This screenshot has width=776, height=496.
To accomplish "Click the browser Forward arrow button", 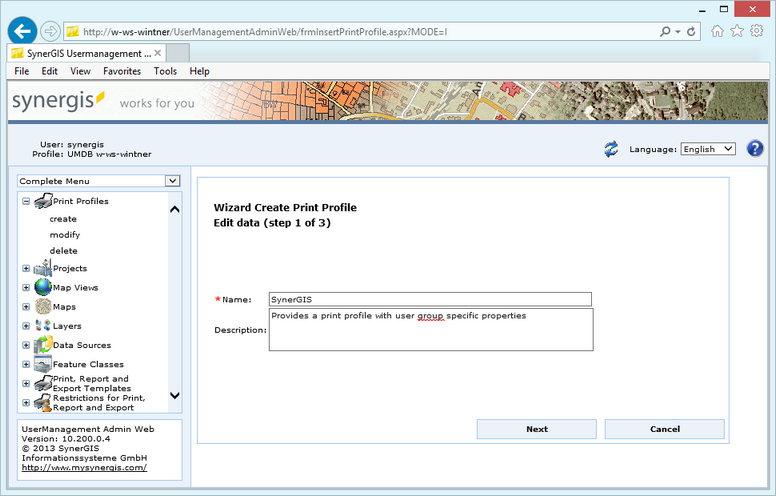I will click(x=49, y=32).
